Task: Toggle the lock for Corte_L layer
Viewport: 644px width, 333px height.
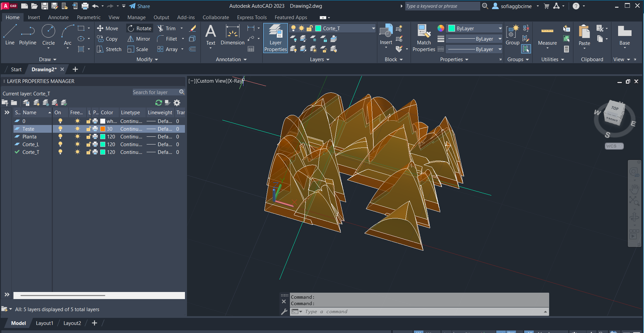Action: click(x=88, y=144)
